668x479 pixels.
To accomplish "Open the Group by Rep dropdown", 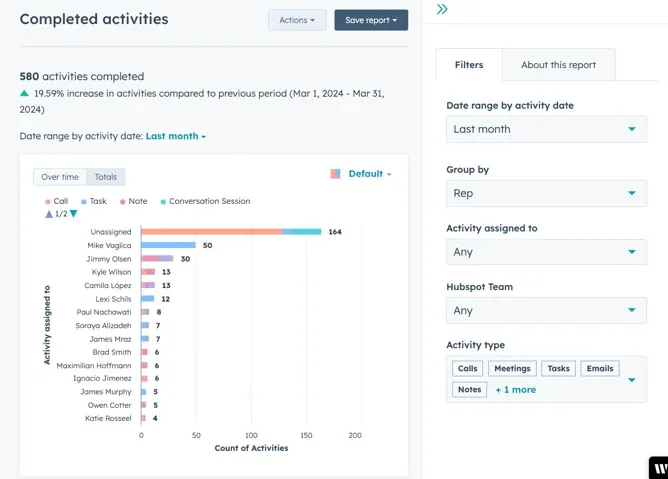I will [x=546, y=193].
